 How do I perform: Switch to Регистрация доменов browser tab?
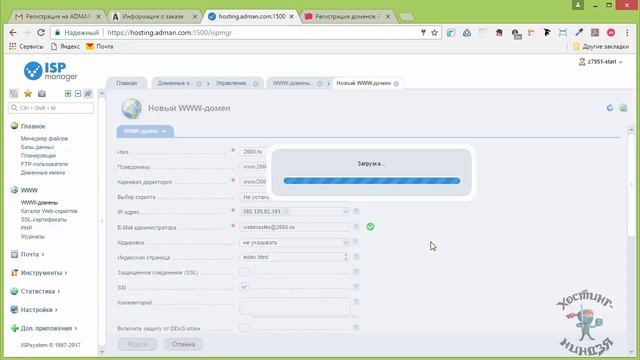(x=347, y=17)
